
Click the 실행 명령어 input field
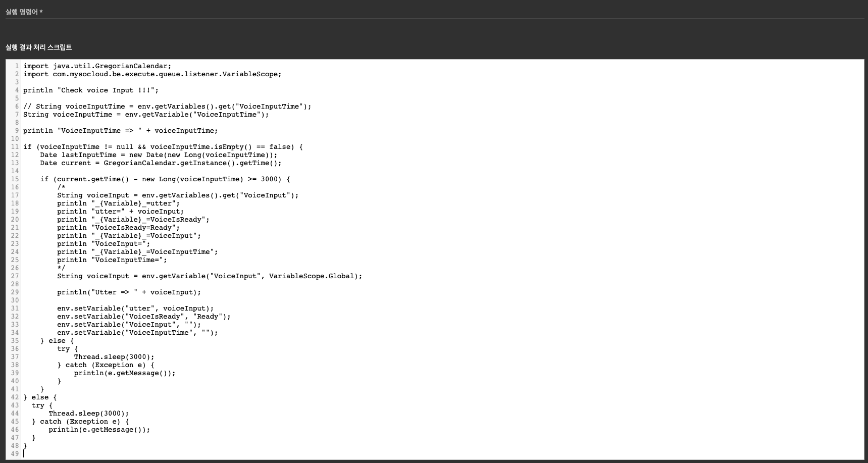click(x=434, y=12)
